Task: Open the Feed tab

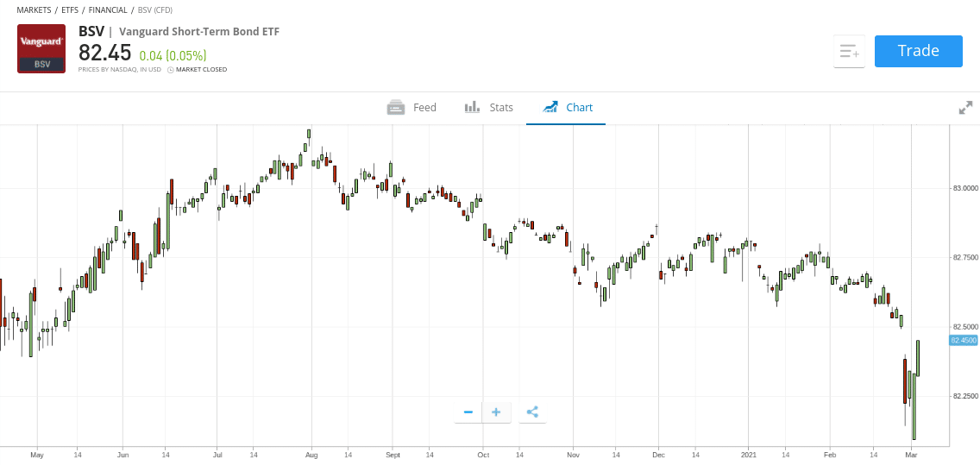Action: pyautogui.click(x=411, y=108)
